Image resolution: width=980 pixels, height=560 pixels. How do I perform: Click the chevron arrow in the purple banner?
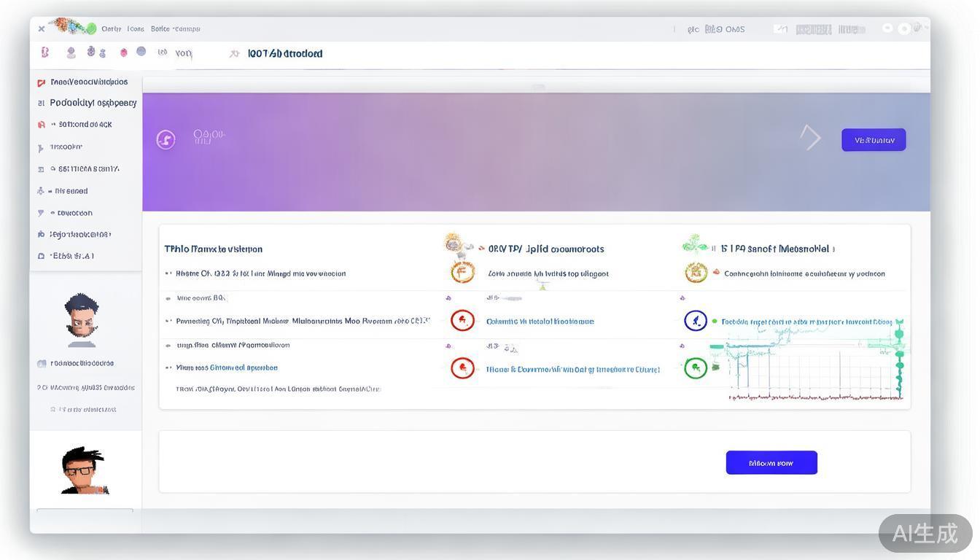click(x=811, y=137)
